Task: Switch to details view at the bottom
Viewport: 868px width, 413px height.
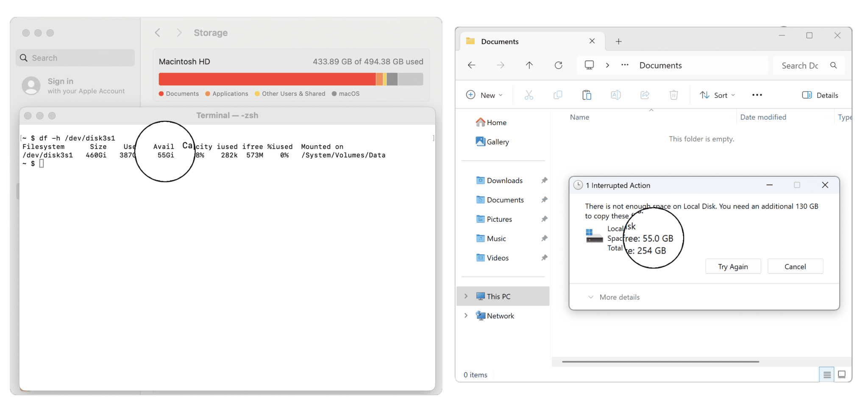Action: pyautogui.click(x=826, y=374)
